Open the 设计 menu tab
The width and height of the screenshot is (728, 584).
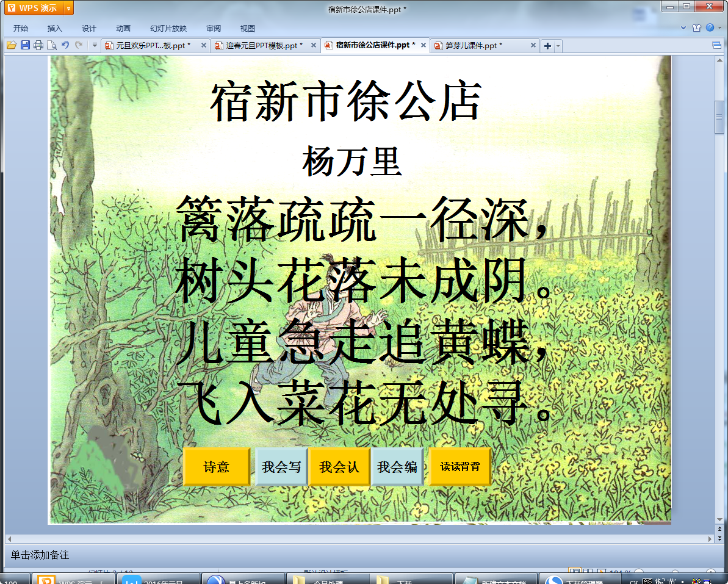click(88, 28)
